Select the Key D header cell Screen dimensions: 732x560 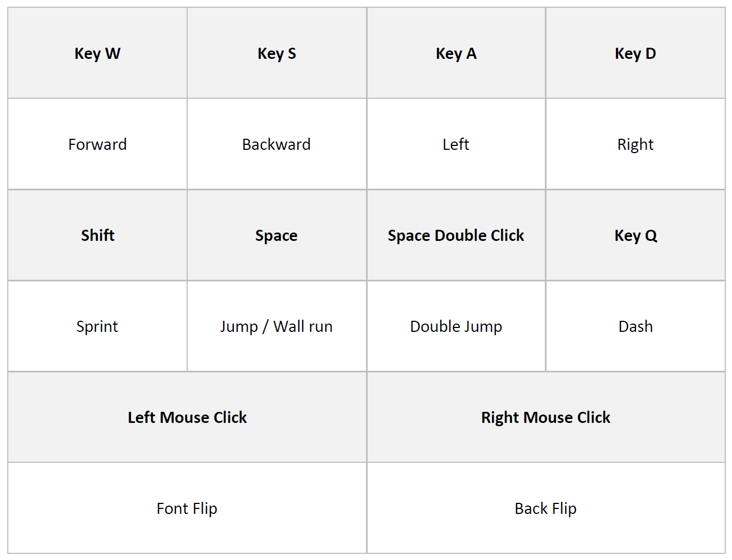tap(635, 53)
